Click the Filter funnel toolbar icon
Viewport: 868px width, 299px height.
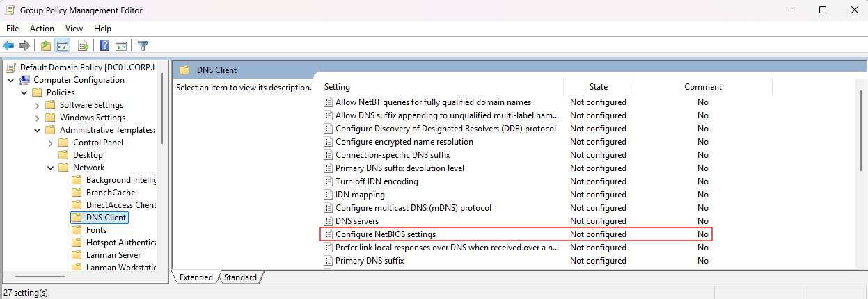[x=143, y=46]
